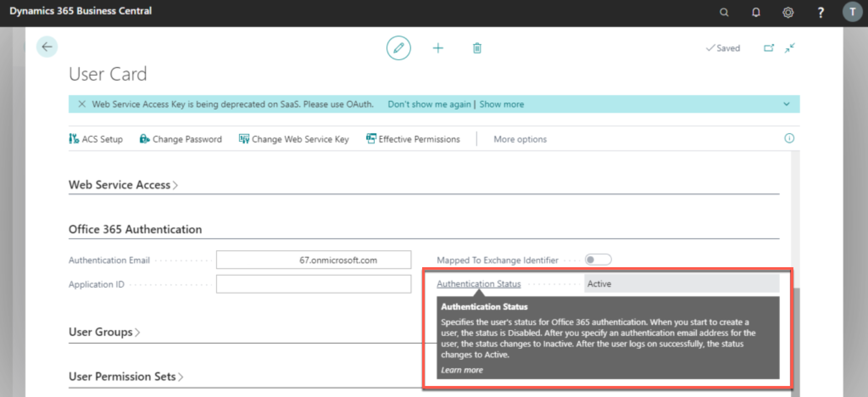Open More options menu
The width and height of the screenshot is (868, 397).
coord(520,139)
